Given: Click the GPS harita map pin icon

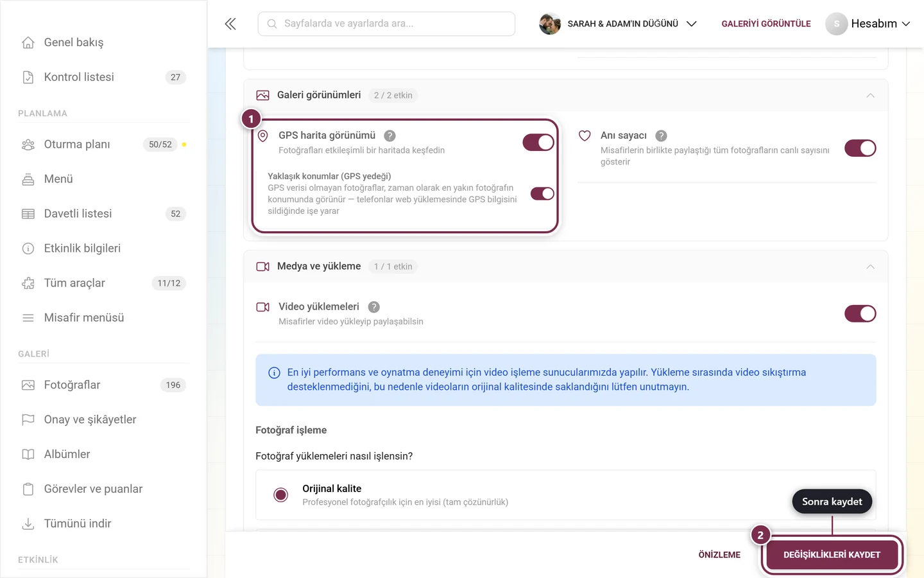Looking at the screenshot, I should 262,136.
